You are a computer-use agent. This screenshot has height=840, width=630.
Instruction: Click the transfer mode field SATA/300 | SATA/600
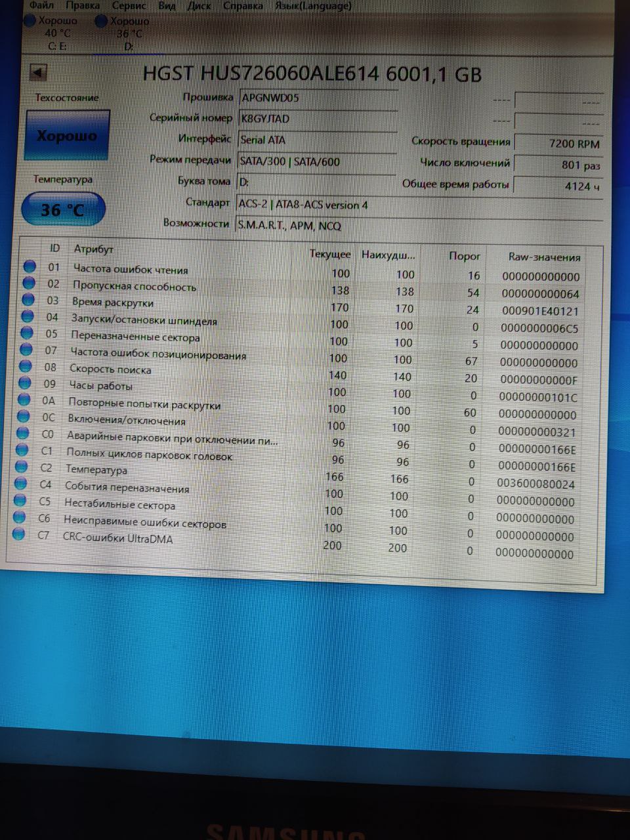point(317,161)
